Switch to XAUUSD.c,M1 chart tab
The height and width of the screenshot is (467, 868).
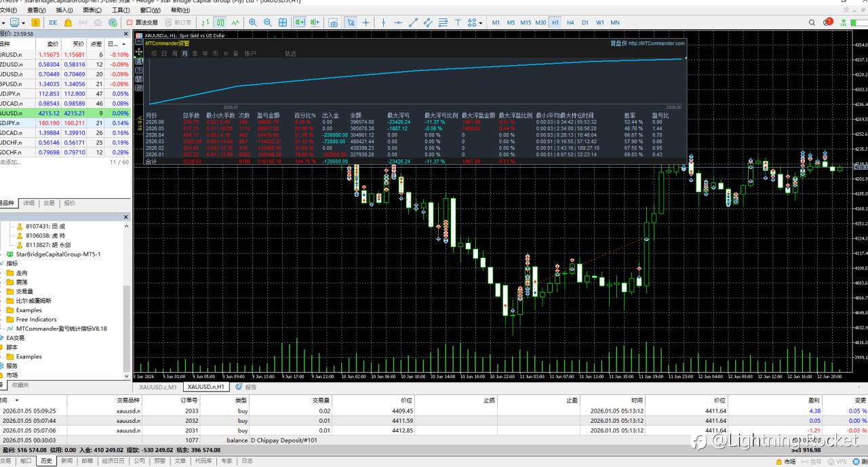[x=158, y=387]
